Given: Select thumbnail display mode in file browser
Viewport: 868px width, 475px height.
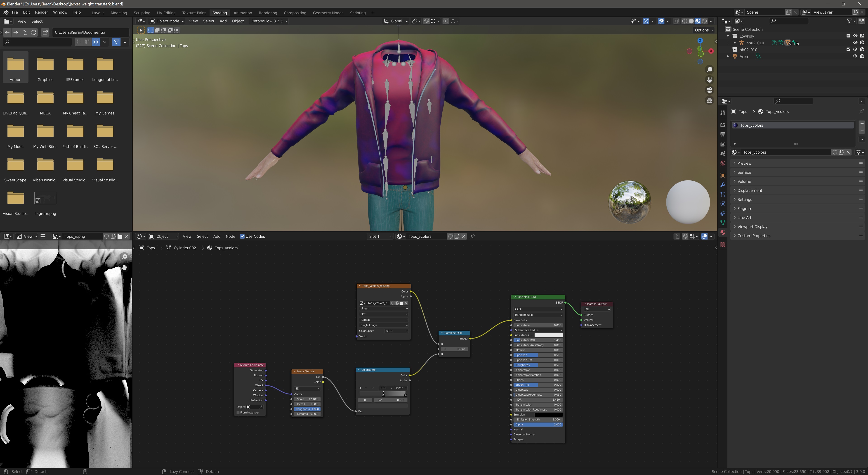Looking at the screenshot, I should coord(96,42).
